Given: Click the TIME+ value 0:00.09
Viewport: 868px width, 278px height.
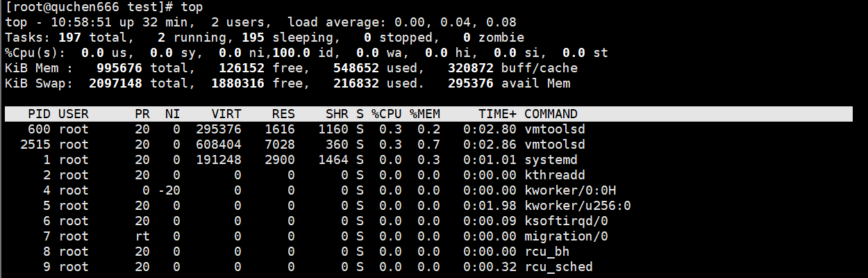Looking at the screenshot, I should 490,221.
